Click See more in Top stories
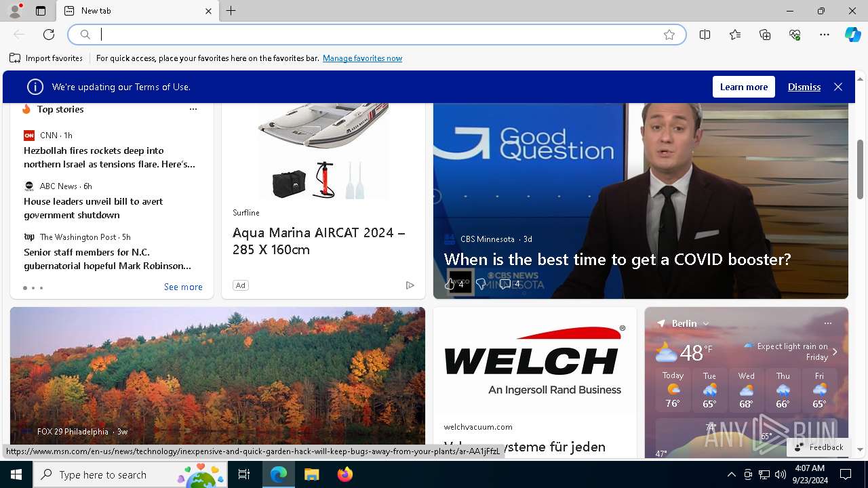This screenshot has height=488, width=868. [183, 287]
